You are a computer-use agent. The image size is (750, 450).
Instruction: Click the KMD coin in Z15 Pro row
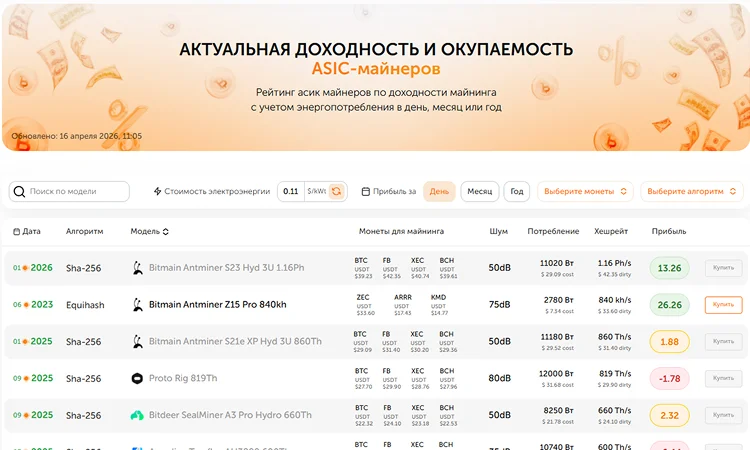pos(439,305)
